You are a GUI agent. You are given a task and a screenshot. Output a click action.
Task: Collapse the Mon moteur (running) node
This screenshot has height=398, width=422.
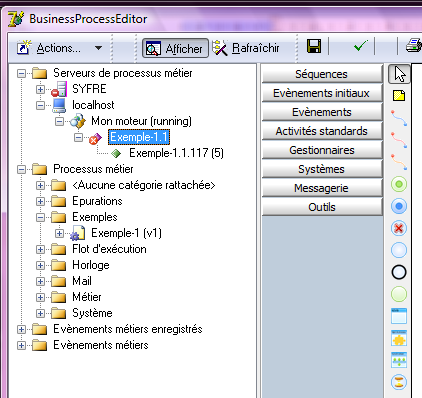[x=59, y=121]
